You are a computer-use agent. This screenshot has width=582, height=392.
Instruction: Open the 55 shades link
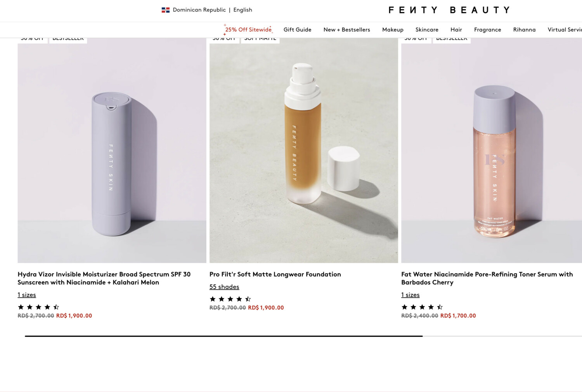click(x=224, y=287)
